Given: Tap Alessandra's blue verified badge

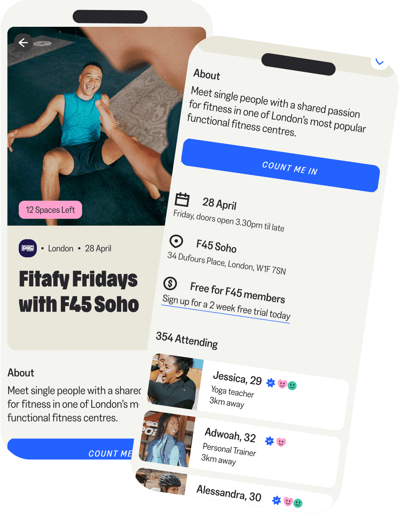Looking at the screenshot, I should pyautogui.click(x=276, y=500).
